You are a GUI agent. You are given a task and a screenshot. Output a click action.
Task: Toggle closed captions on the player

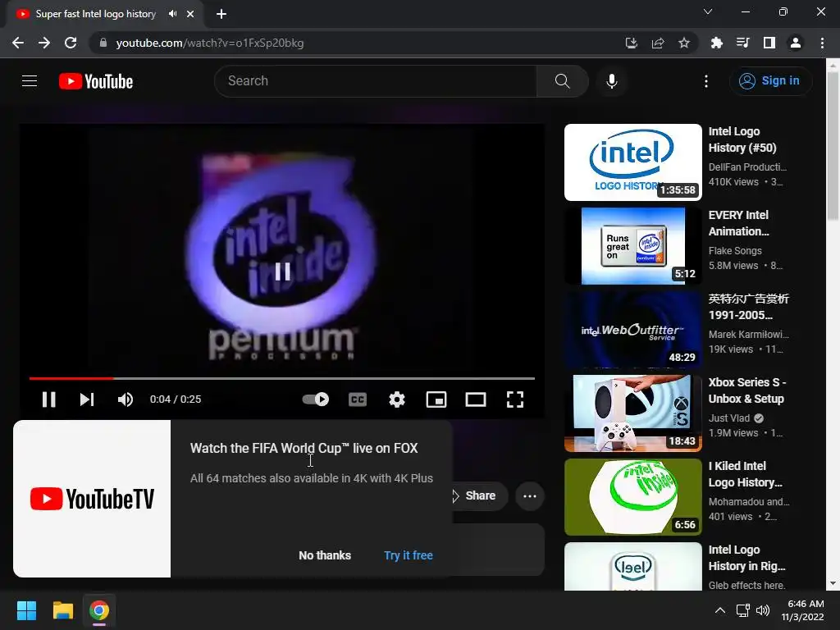tap(358, 399)
